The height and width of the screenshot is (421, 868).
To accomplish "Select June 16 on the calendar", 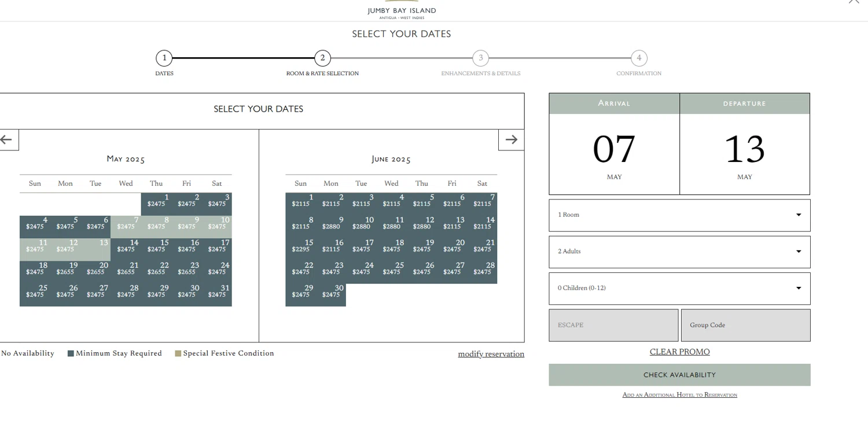I will (x=331, y=249).
